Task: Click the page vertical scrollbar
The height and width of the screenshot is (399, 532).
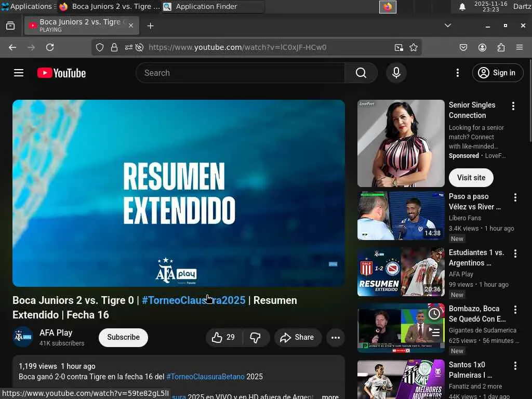Action: [x=530, y=101]
